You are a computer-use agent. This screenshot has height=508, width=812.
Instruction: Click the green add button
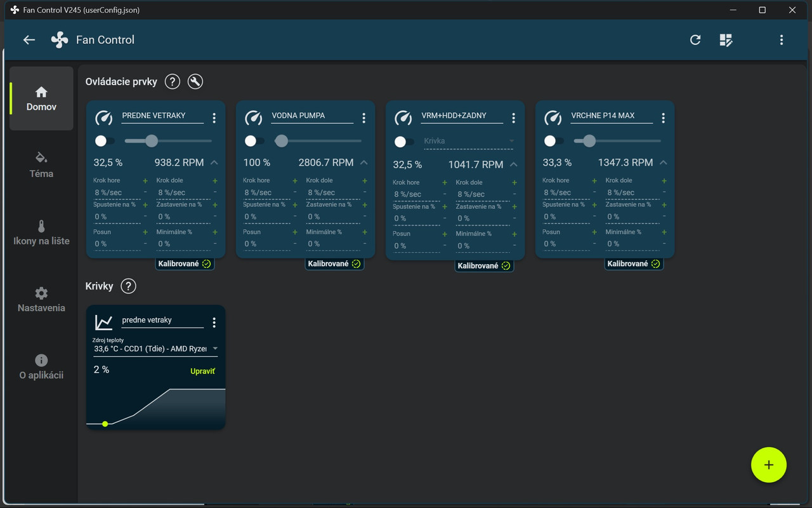[769, 465]
